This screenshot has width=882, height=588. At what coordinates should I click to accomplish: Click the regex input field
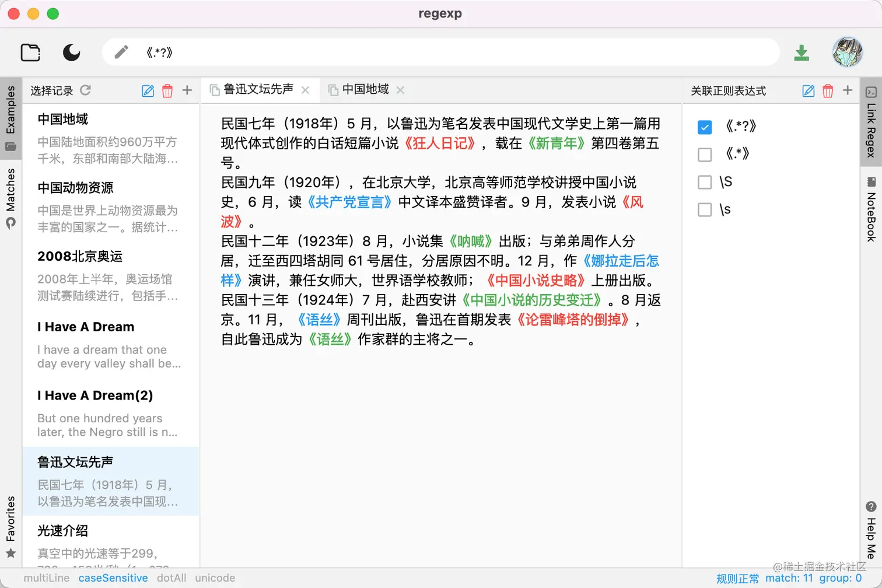coord(440,52)
